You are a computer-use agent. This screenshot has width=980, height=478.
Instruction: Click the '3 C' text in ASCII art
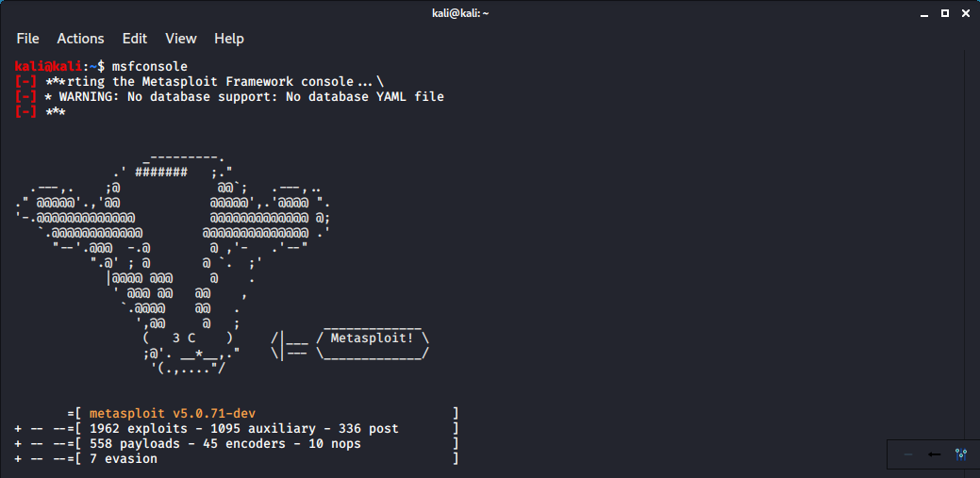(184, 338)
